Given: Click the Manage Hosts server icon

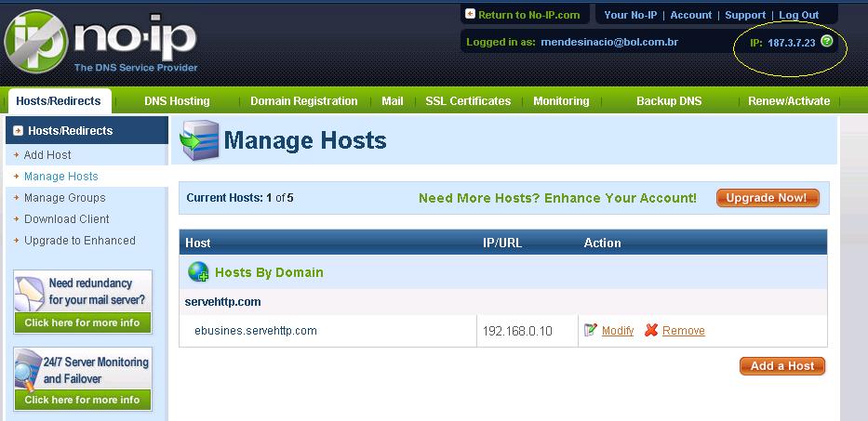Looking at the screenshot, I should point(199,140).
